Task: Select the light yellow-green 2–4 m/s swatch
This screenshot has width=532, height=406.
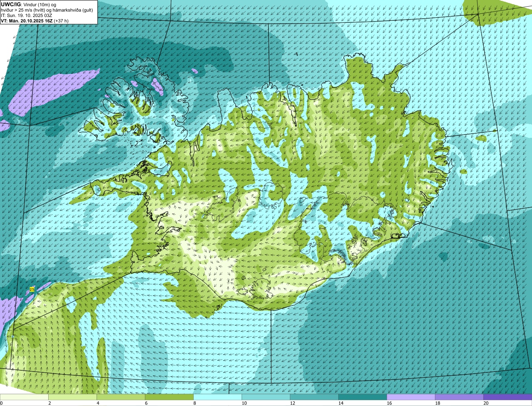Action: click(x=73, y=397)
